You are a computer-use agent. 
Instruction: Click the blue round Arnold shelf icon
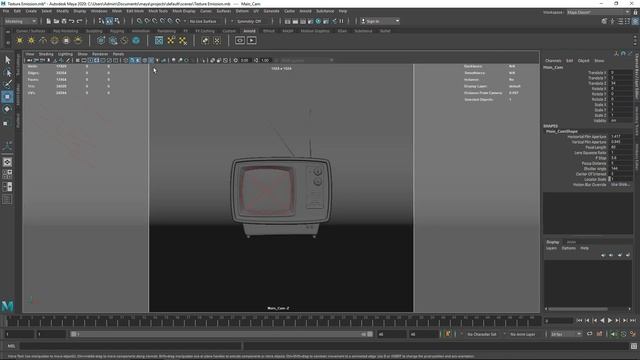pyautogui.click(x=136, y=40)
